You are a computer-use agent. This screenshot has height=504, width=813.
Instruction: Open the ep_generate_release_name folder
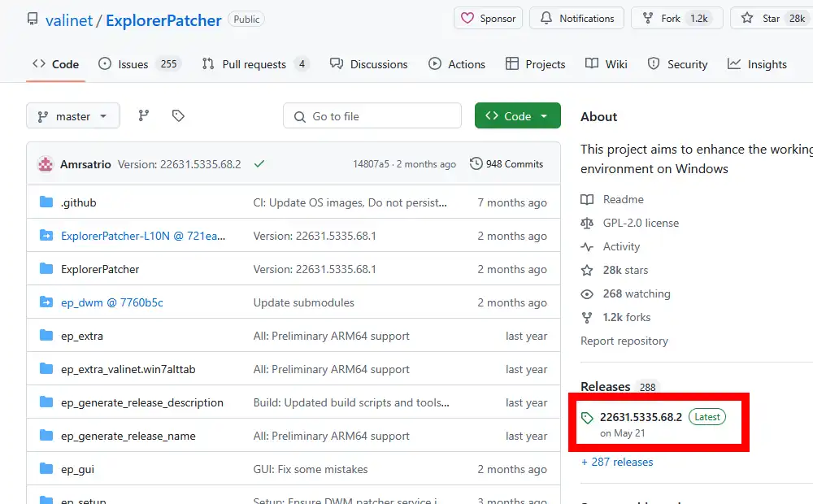128,436
